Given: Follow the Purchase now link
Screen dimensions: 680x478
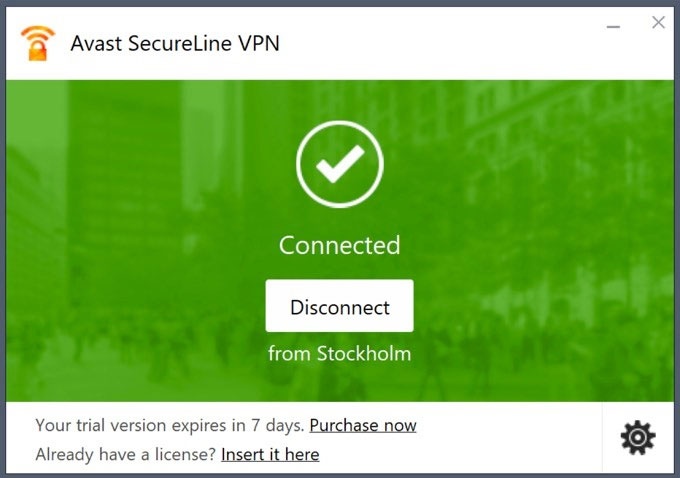Looking at the screenshot, I should coord(363,425).
